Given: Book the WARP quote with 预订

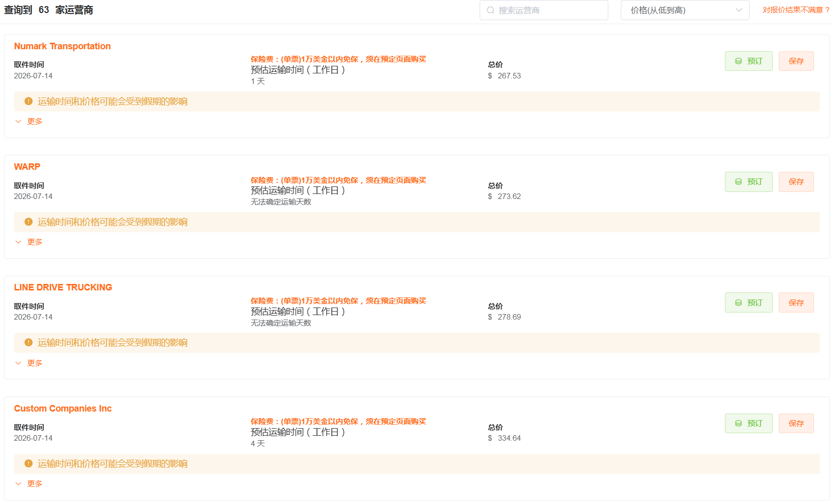Looking at the screenshot, I should pyautogui.click(x=749, y=181).
